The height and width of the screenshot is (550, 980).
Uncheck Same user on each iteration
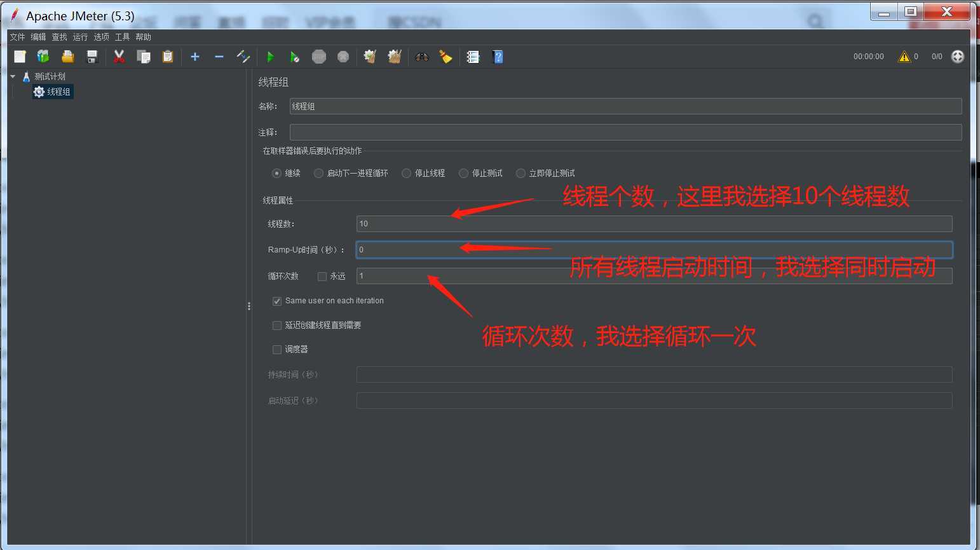(277, 301)
